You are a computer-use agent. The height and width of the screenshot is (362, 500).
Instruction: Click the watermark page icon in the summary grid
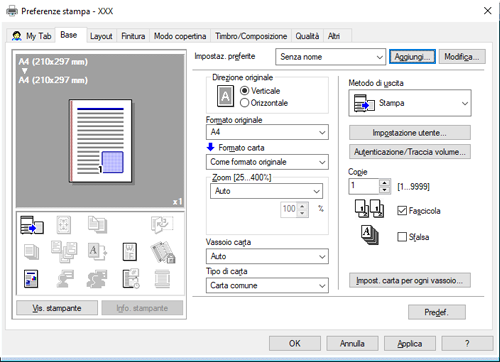click(x=130, y=252)
